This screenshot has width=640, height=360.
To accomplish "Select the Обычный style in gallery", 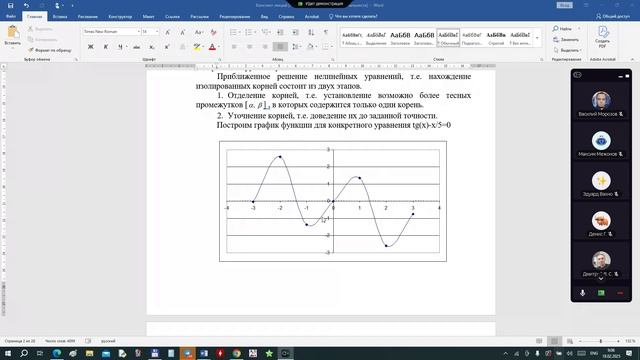I will pyautogui.click(x=448, y=38).
